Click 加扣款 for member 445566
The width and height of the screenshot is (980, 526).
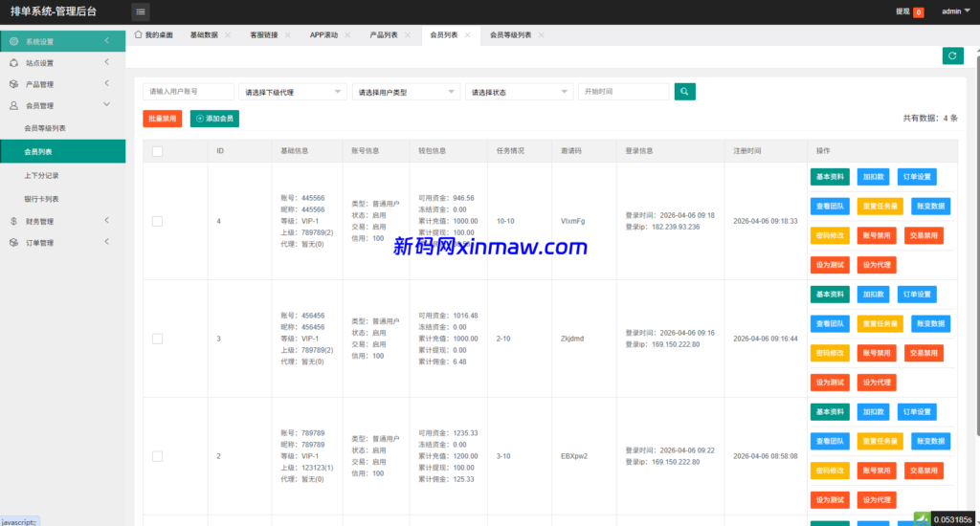pos(873,177)
